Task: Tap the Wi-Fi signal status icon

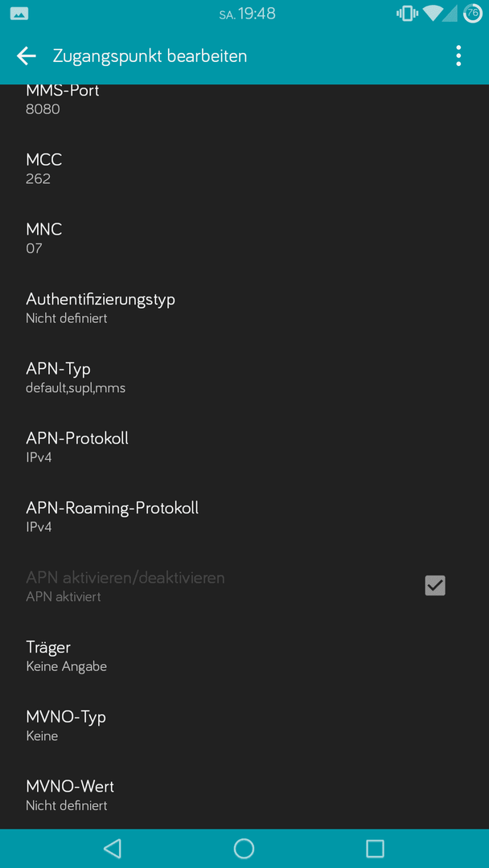Action: tap(431, 14)
